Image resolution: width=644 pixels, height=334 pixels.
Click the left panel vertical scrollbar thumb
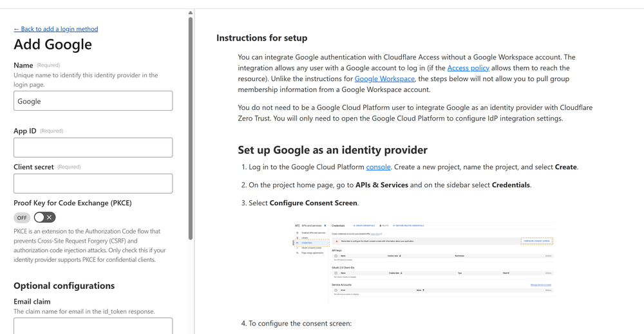pyautogui.click(x=191, y=129)
